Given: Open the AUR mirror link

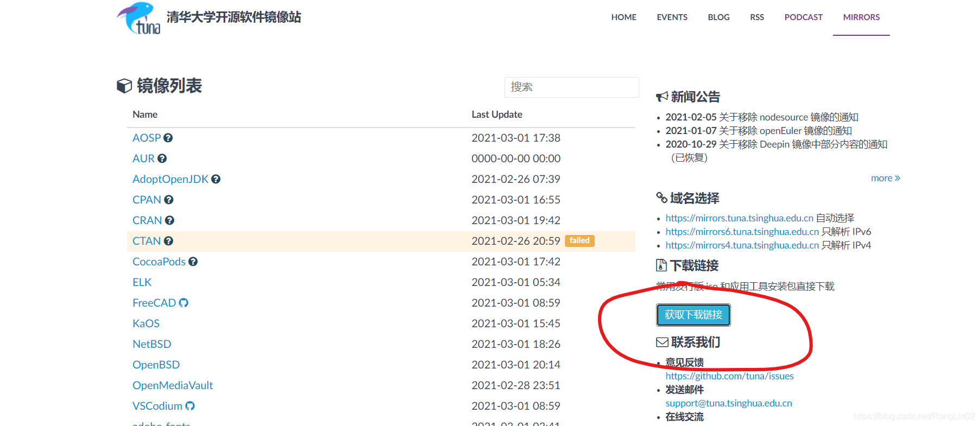Looking at the screenshot, I should pyautogui.click(x=144, y=158).
